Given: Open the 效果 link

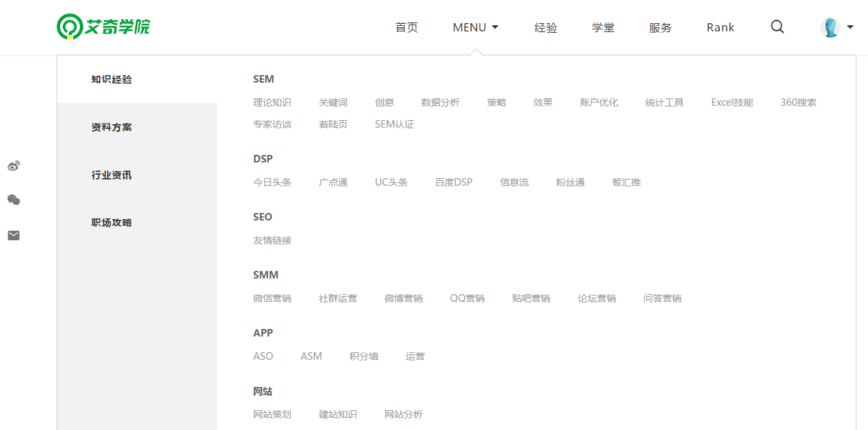Looking at the screenshot, I should click(543, 102).
